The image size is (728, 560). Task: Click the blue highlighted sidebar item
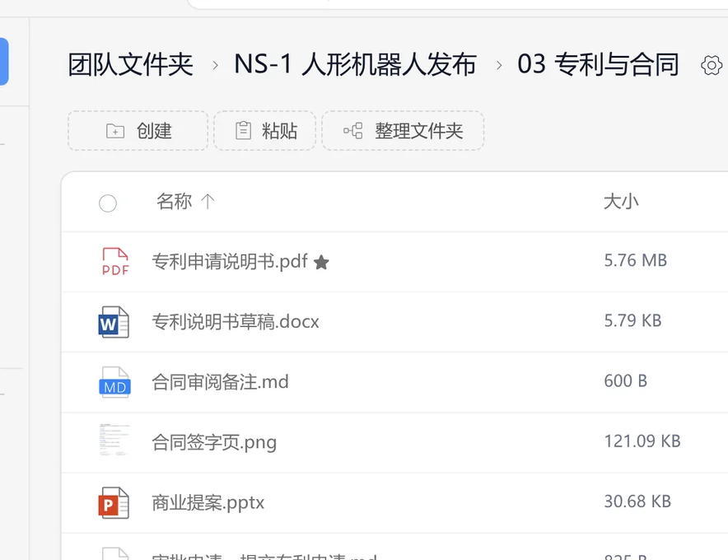pyautogui.click(x=4, y=62)
